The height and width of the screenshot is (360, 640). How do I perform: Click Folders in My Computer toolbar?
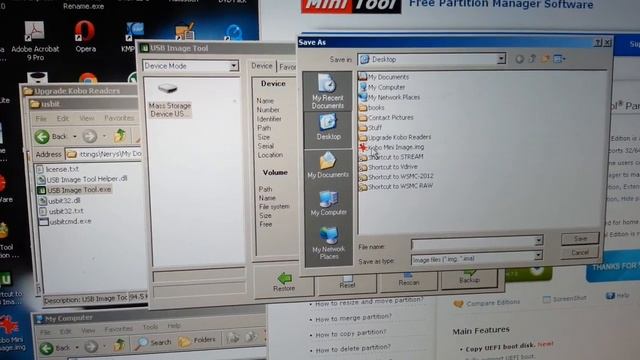[x=197, y=341]
